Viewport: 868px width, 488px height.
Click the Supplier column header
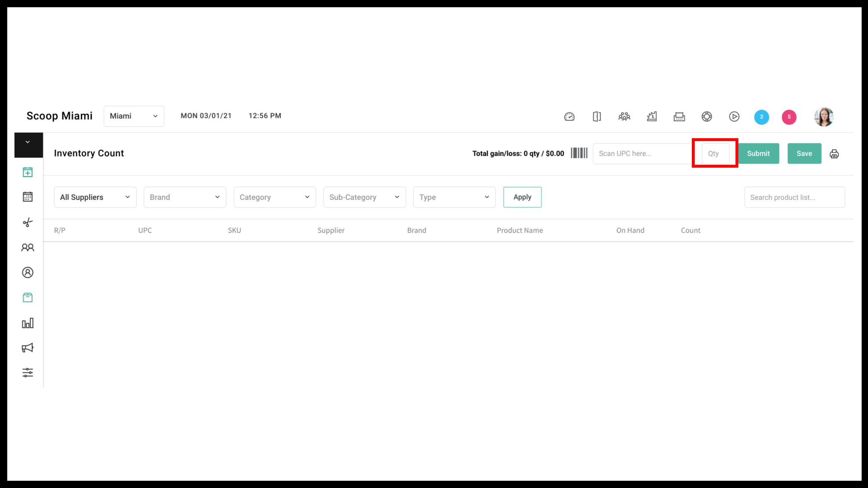point(331,230)
